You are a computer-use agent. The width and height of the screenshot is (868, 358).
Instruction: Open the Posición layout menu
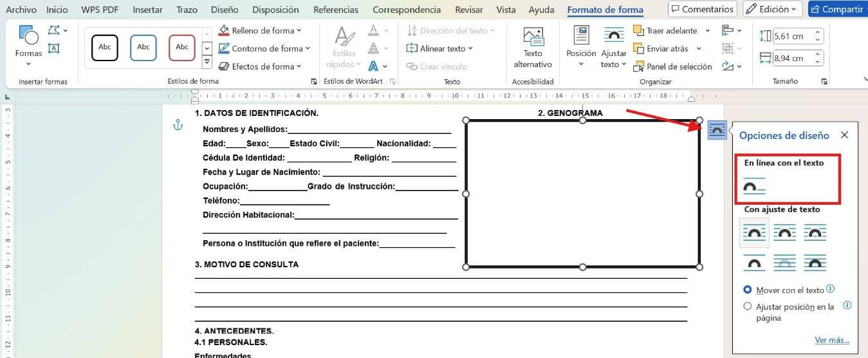(x=581, y=47)
